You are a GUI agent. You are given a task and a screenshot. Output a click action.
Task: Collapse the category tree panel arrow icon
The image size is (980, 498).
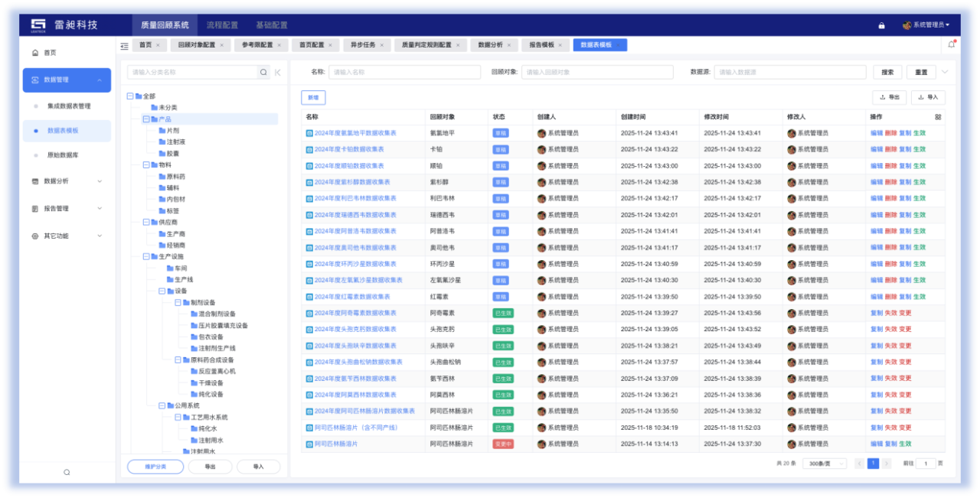point(278,73)
